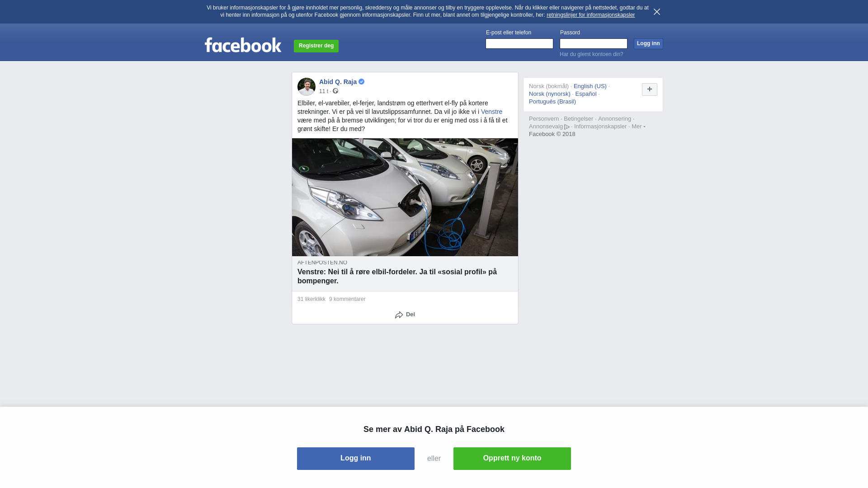Image resolution: width=868 pixels, height=488 pixels.
Task: Focus the E-post eller telefon field
Action: pyautogui.click(x=519, y=43)
